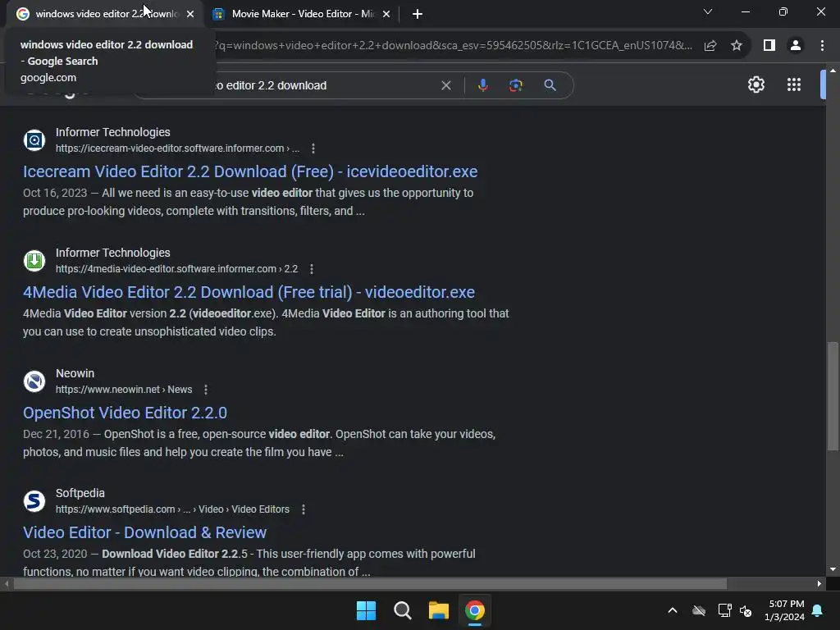The height and width of the screenshot is (630, 840).
Task: Clear the Google search box text
Action: click(x=445, y=85)
